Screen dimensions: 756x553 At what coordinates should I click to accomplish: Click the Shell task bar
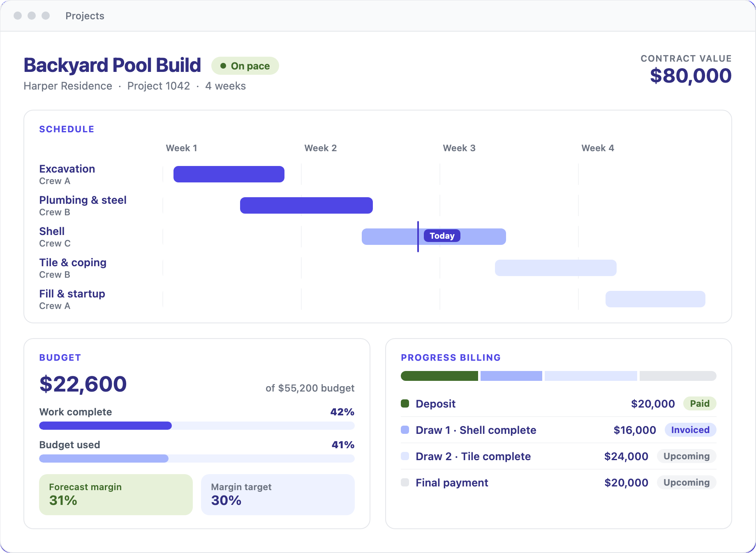point(434,237)
